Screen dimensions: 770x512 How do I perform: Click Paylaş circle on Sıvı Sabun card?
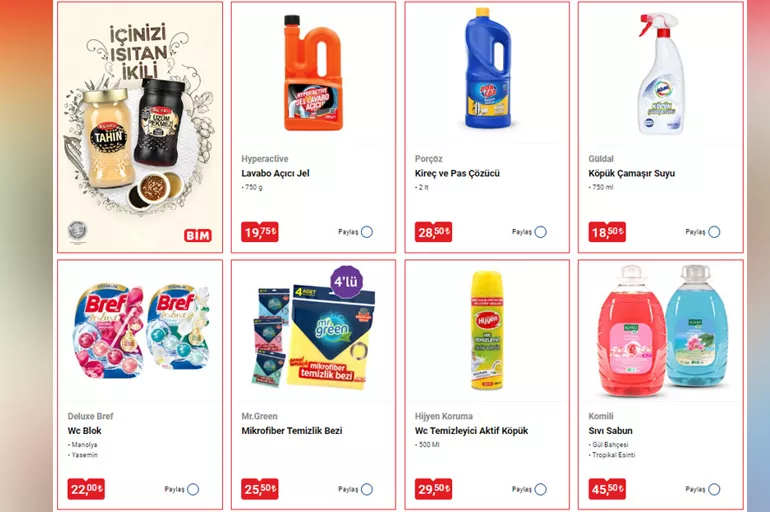click(715, 489)
